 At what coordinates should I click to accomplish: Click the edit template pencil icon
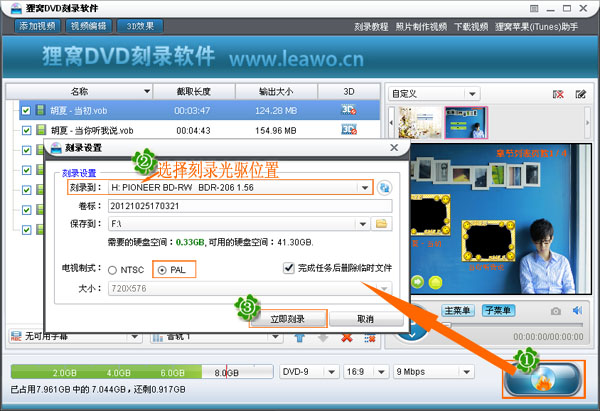580,94
